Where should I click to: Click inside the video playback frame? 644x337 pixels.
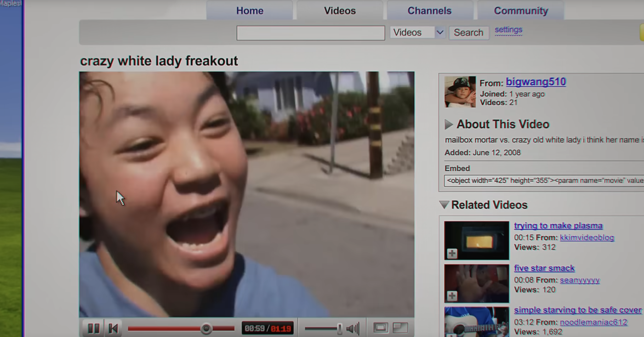pos(247,194)
